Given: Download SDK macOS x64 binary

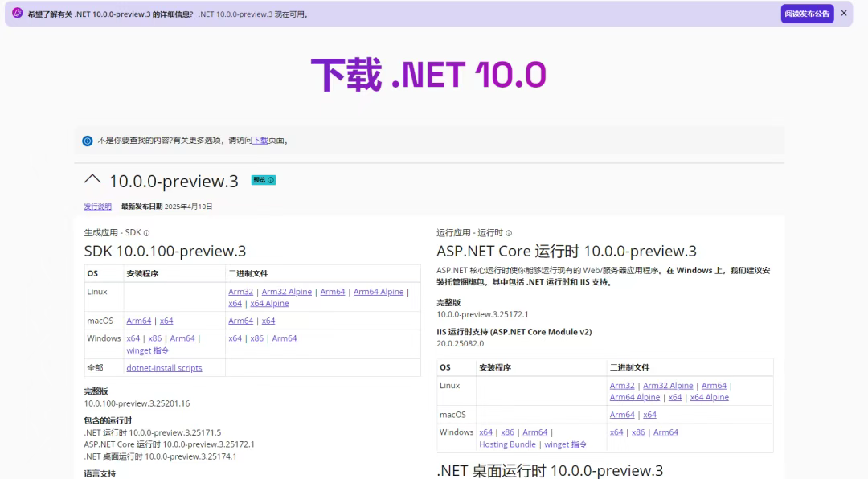Looking at the screenshot, I should [x=268, y=321].
